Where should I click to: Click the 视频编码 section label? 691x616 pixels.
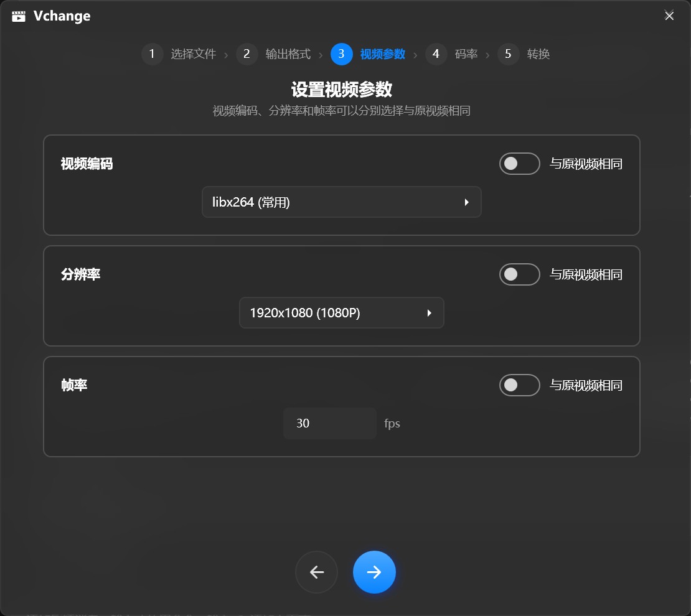pyautogui.click(x=87, y=164)
